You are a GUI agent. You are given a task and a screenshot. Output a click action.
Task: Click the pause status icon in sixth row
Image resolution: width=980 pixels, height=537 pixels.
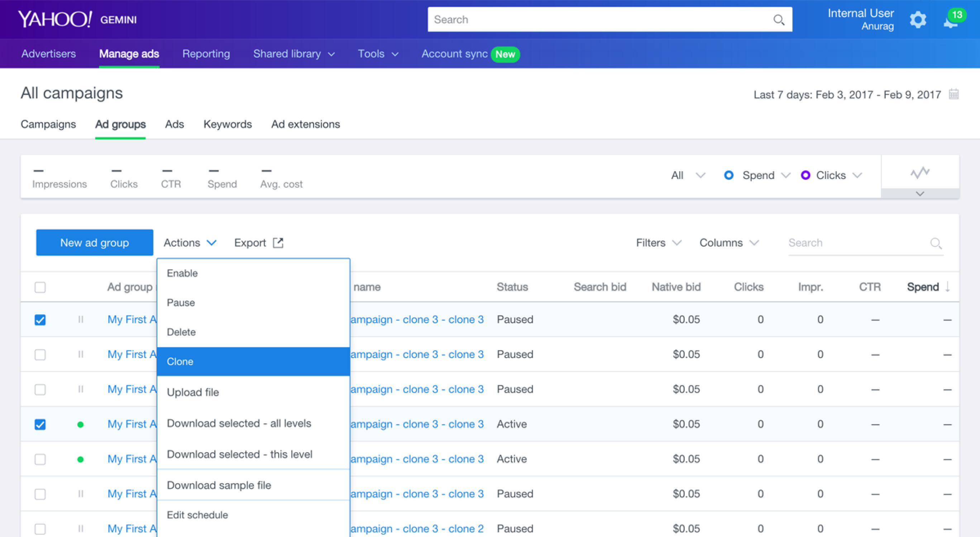click(81, 494)
